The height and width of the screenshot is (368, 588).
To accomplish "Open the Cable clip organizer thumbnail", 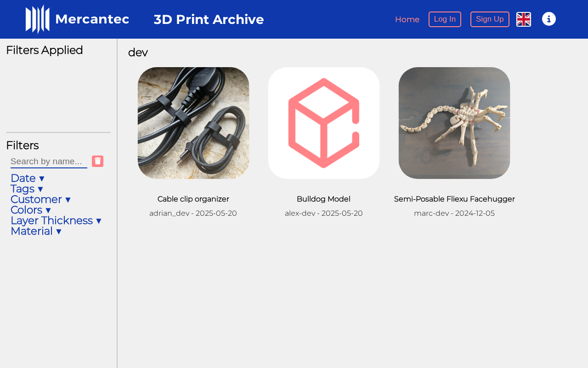I will [193, 123].
